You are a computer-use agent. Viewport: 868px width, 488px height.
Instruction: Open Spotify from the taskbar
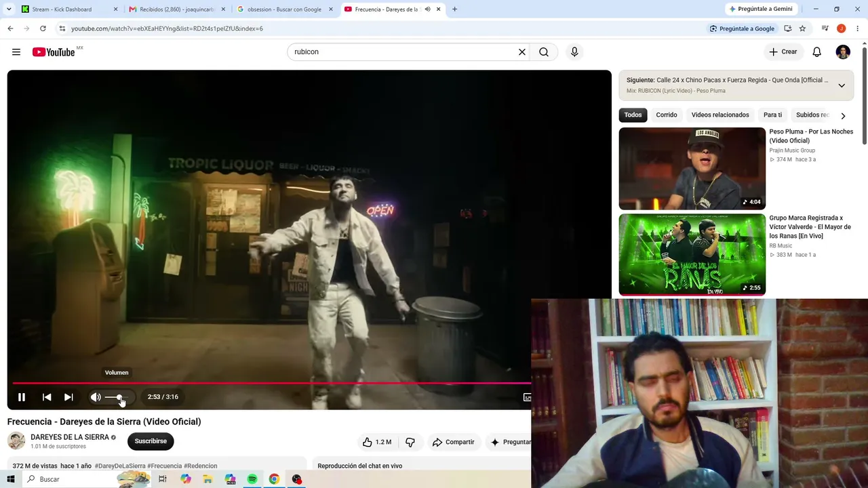tap(252, 479)
